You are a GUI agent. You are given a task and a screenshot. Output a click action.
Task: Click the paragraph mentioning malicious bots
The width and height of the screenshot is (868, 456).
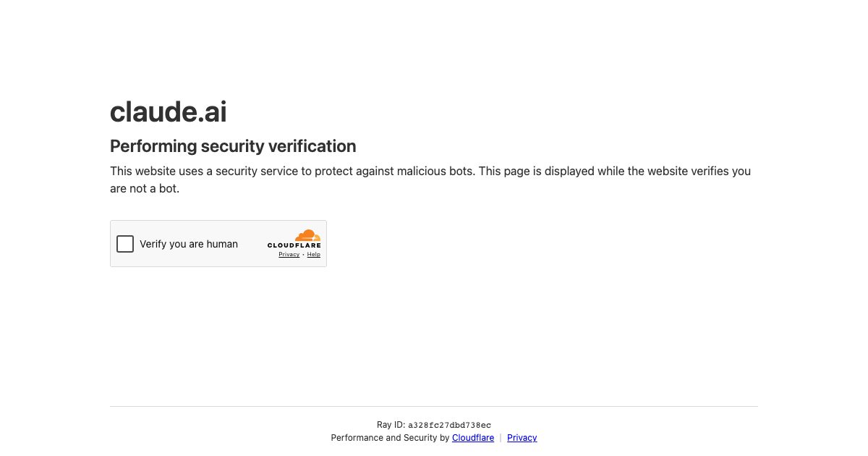point(430,180)
